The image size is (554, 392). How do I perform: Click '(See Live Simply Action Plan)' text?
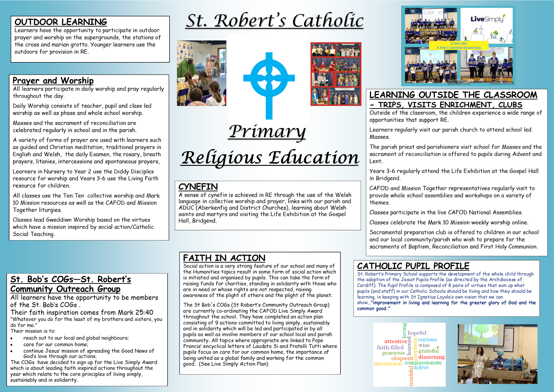pyautogui.click(x=233, y=364)
